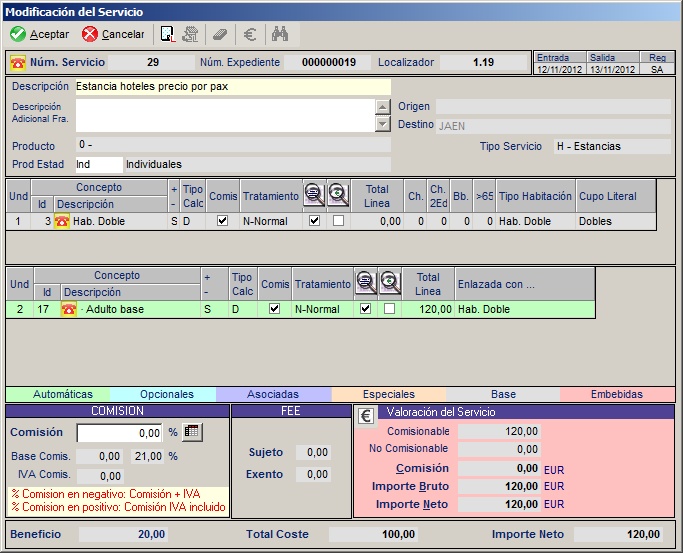This screenshot has width=683, height=553.
Task: Click the Aceptar button
Action: click(40, 34)
